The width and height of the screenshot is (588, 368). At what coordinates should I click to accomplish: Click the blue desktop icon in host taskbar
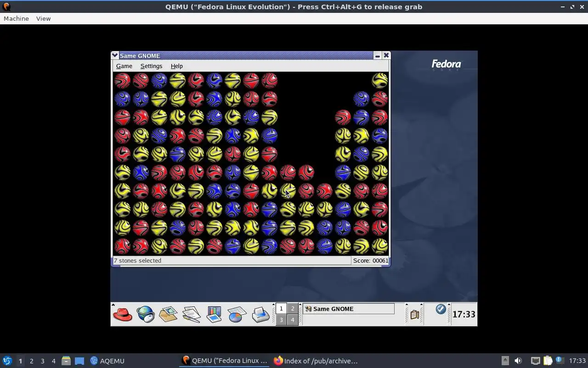point(79,361)
